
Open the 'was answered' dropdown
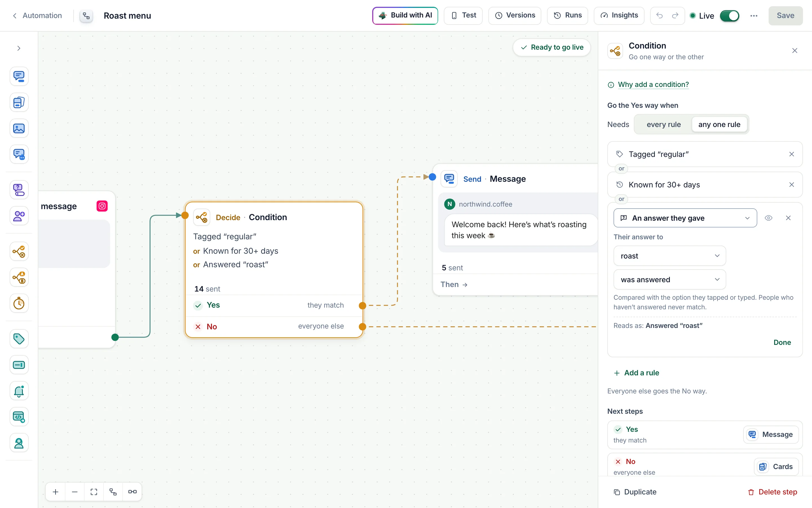pyautogui.click(x=670, y=279)
